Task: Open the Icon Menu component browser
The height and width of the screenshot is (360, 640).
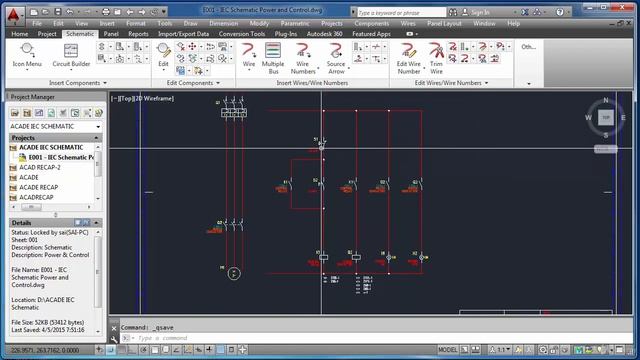Action: pyautogui.click(x=27, y=55)
